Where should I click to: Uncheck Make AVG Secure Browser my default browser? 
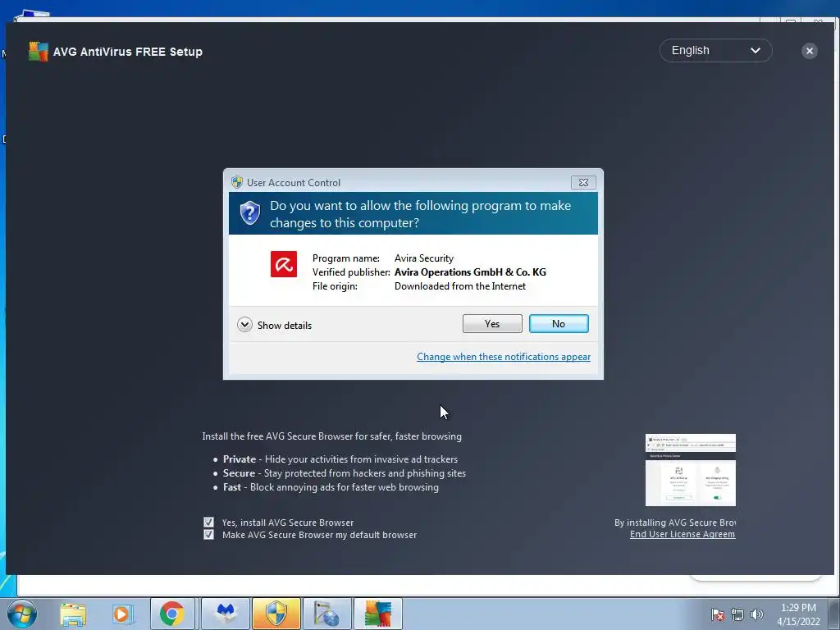pyautogui.click(x=208, y=535)
